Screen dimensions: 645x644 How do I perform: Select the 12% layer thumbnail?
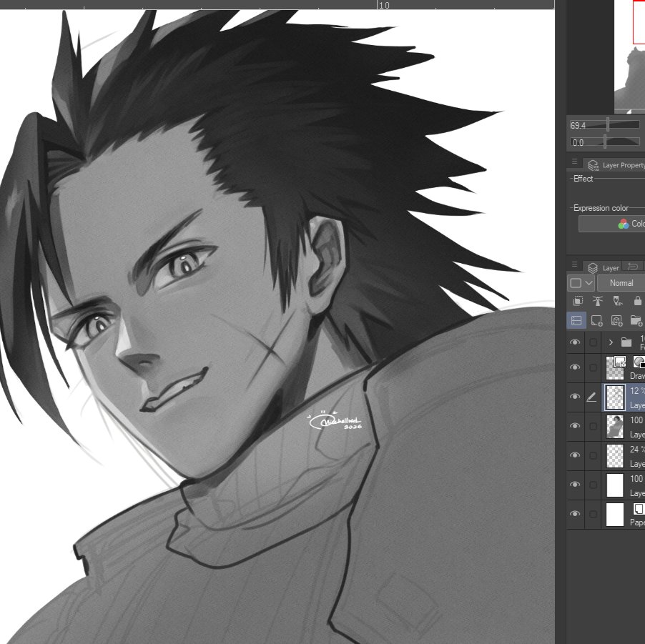615,397
